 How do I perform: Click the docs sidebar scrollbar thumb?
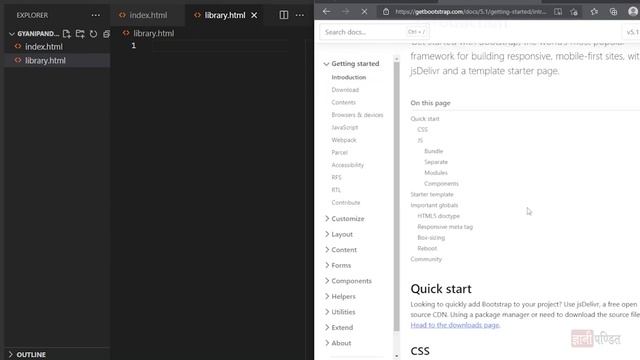tap(397, 196)
